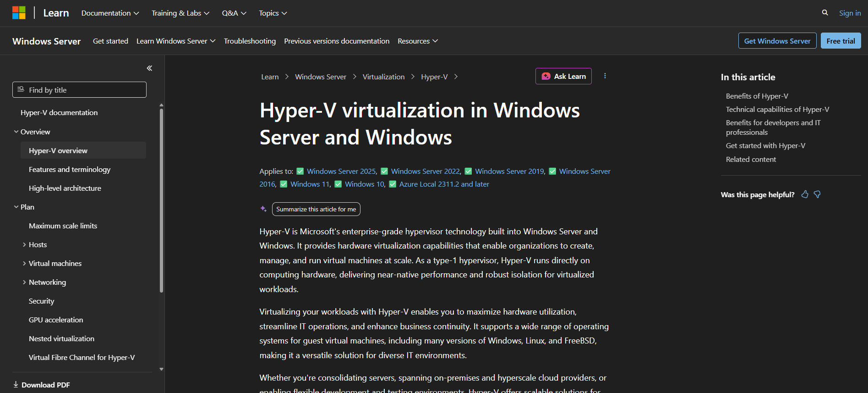
Task: Open the search magnifier icon
Action: (825, 13)
